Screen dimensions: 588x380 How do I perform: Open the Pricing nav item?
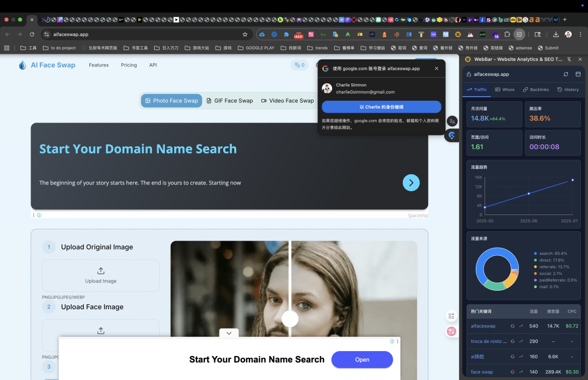pyautogui.click(x=128, y=65)
